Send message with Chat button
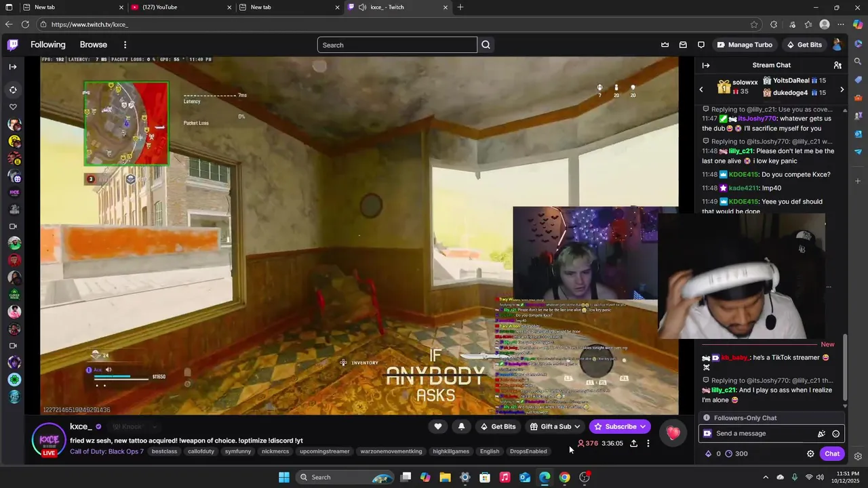This screenshot has width=868, height=488. pyautogui.click(x=832, y=454)
